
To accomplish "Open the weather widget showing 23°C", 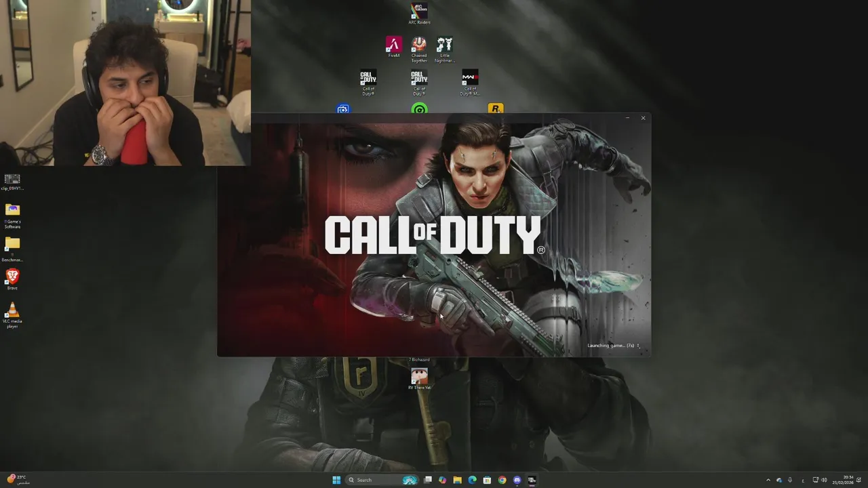I will tap(18, 479).
